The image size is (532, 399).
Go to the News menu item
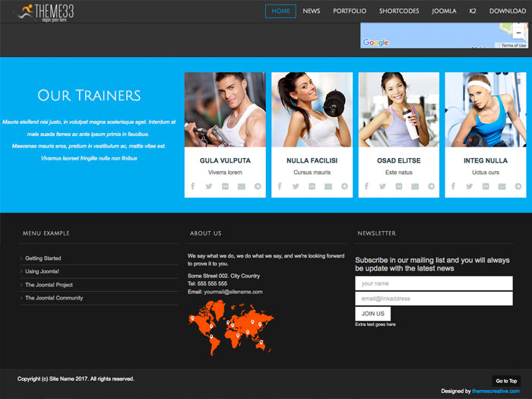tap(312, 11)
